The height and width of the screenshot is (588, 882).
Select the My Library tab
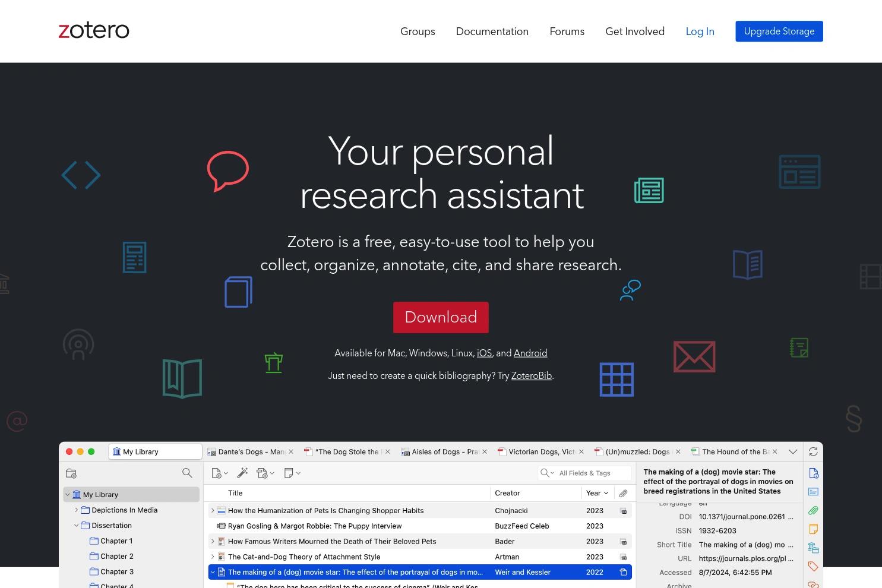155,451
